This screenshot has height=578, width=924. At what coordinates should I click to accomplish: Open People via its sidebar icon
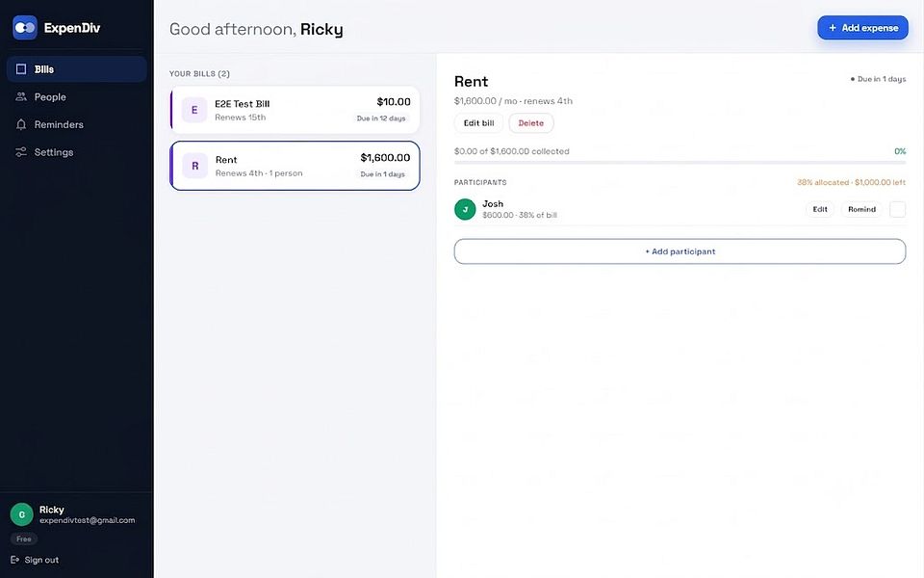[x=21, y=96]
